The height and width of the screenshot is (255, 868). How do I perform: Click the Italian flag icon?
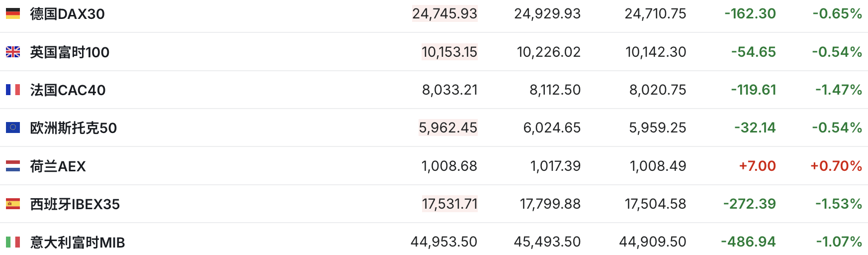13,242
